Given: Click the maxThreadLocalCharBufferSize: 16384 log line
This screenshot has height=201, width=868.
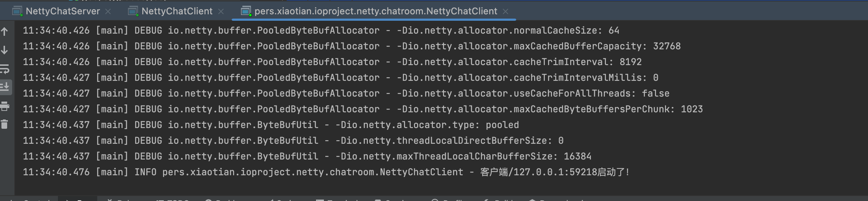Looking at the screenshot, I should 307,156.
